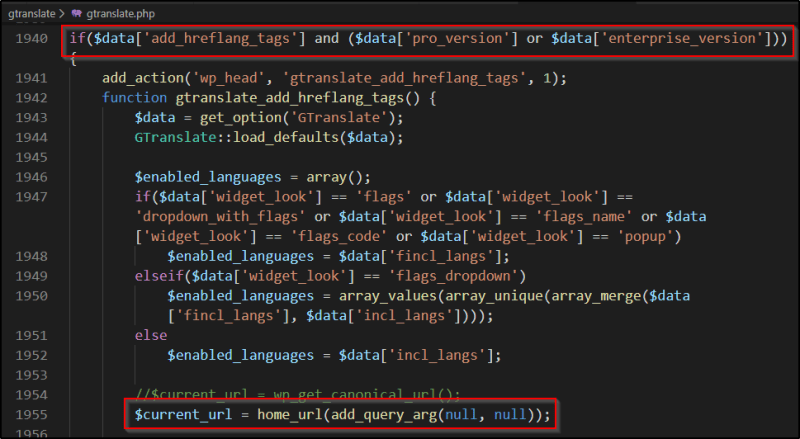Click 'pro_version' string on line 1940
800x439 pixels.
(457, 39)
